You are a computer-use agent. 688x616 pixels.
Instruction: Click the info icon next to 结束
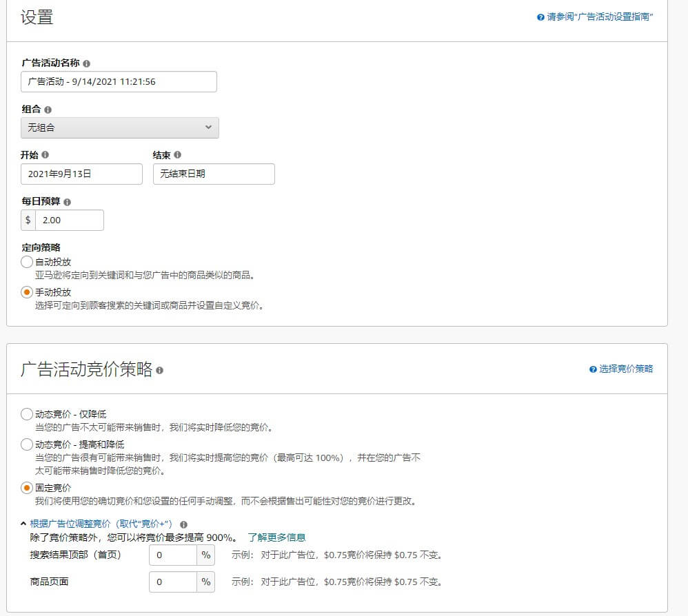pos(179,154)
